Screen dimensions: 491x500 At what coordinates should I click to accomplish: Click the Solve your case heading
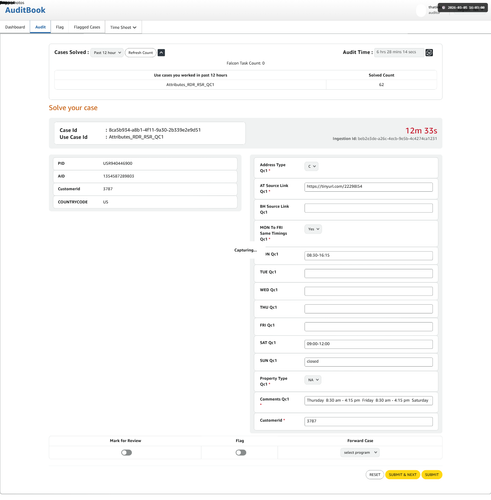[x=73, y=108]
